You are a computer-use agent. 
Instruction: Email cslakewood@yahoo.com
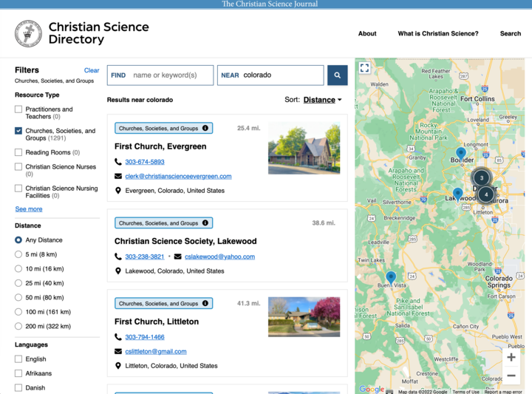coord(220,257)
